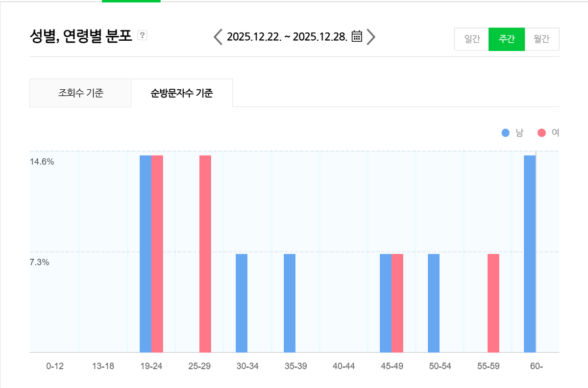588x388 pixels.
Task: Switch to 조회수 기준 tab
Action: pos(80,92)
